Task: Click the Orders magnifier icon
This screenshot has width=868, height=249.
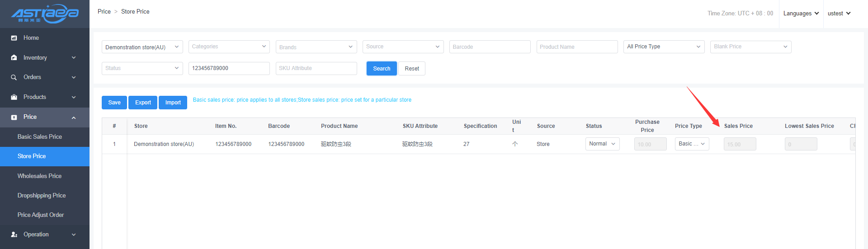Action: point(14,77)
